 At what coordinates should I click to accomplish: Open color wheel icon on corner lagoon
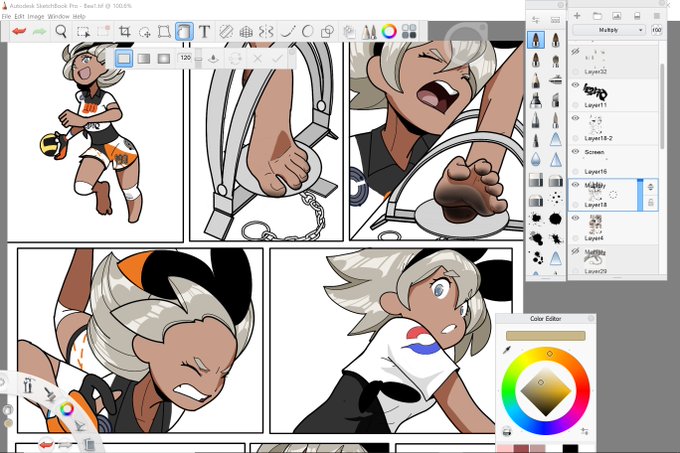click(x=66, y=409)
